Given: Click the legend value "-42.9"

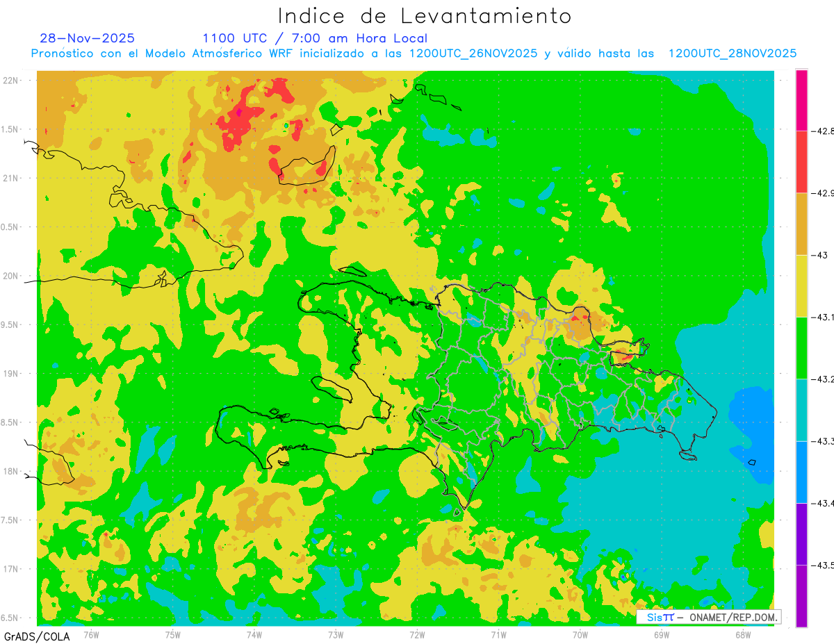Looking at the screenshot, I should (x=822, y=193).
